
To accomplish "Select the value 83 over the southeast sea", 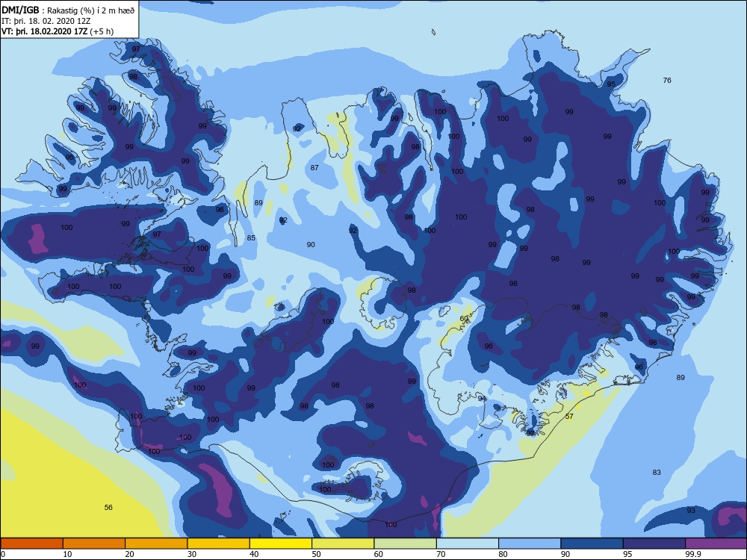I will (657, 472).
